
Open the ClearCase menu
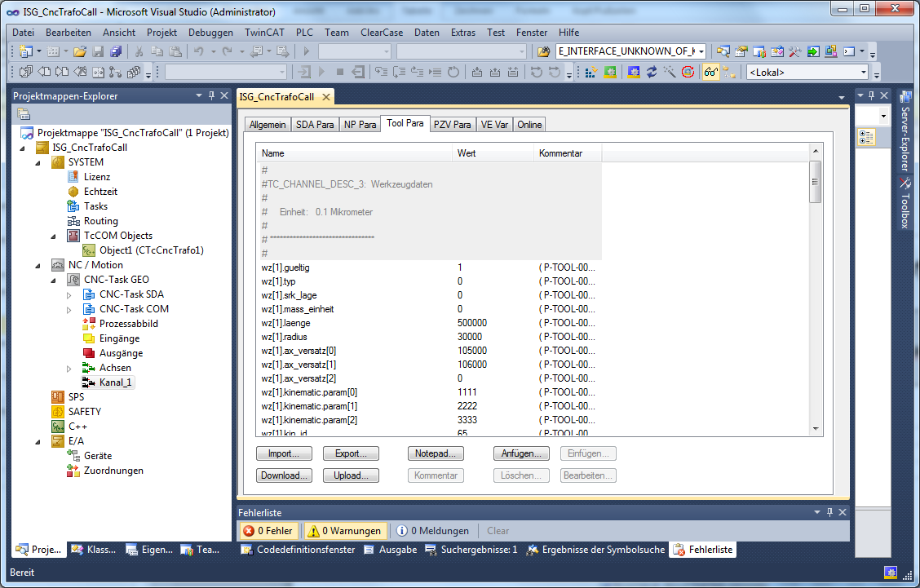click(382, 33)
